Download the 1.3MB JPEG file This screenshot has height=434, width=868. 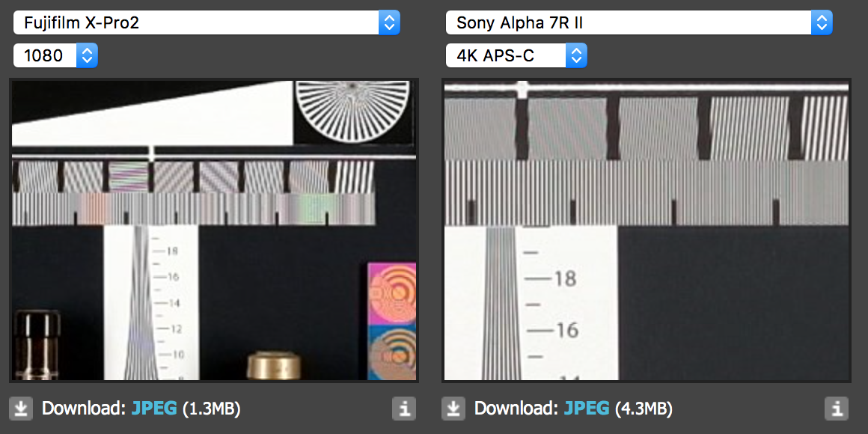click(154, 409)
